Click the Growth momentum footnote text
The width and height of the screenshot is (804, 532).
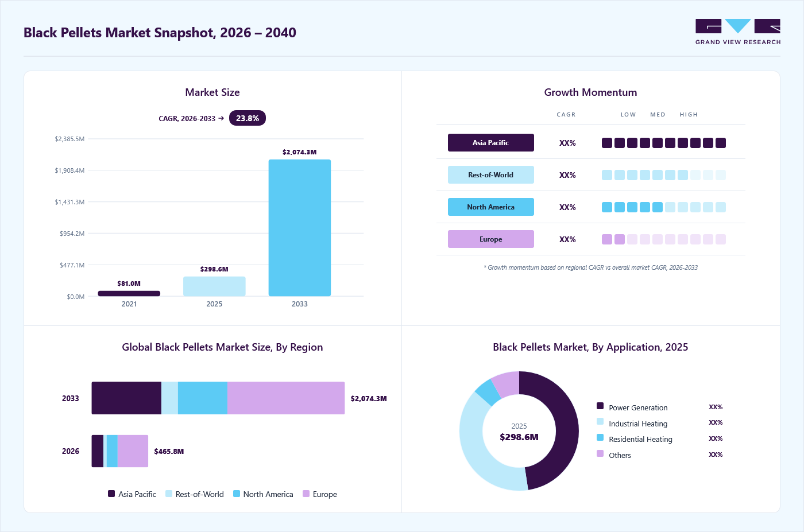[590, 267]
